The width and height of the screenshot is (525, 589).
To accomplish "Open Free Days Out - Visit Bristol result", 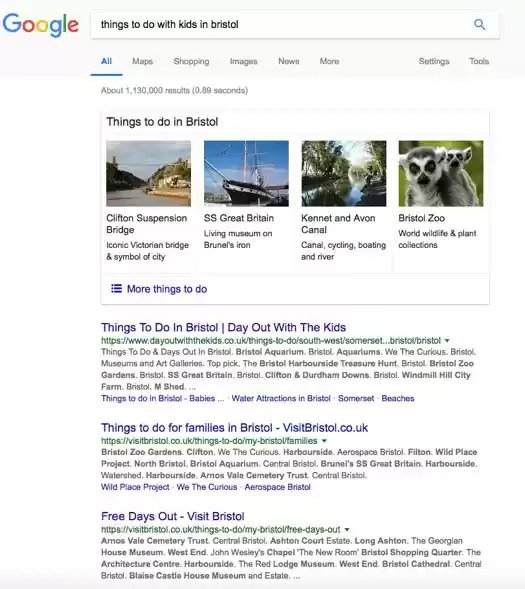I will (173, 516).
